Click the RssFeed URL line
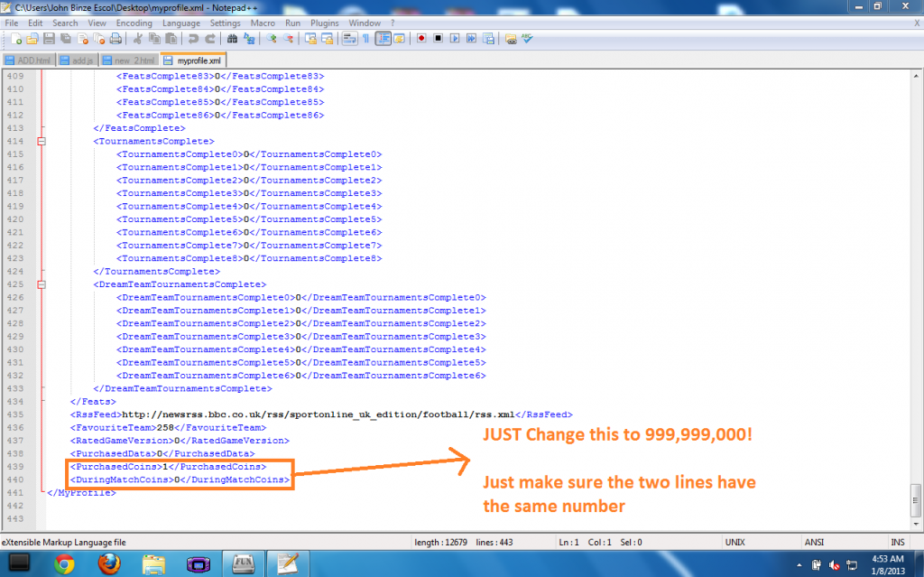924x577 pixels. 321,414
